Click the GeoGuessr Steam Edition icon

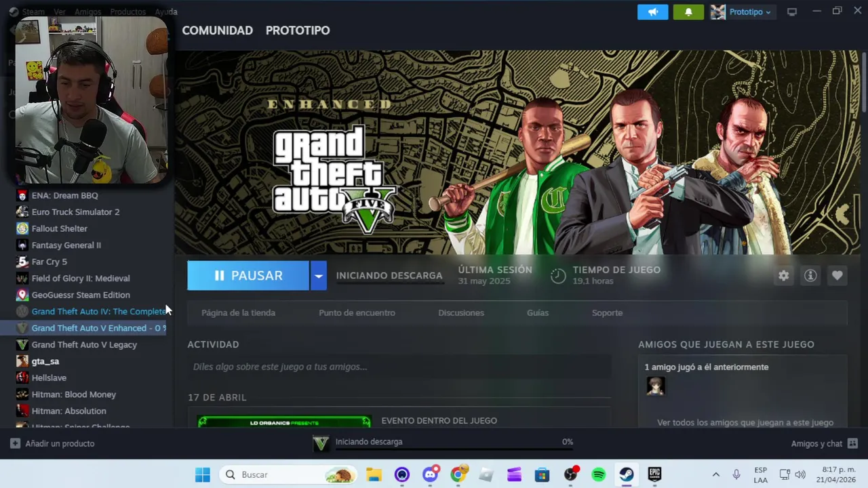point(22,295)
